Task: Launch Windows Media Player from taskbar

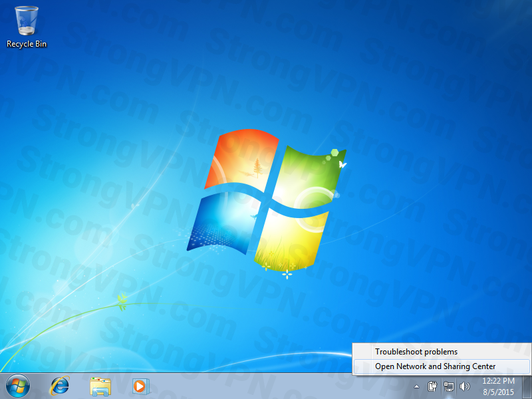Action: click(x=141, y=385)
